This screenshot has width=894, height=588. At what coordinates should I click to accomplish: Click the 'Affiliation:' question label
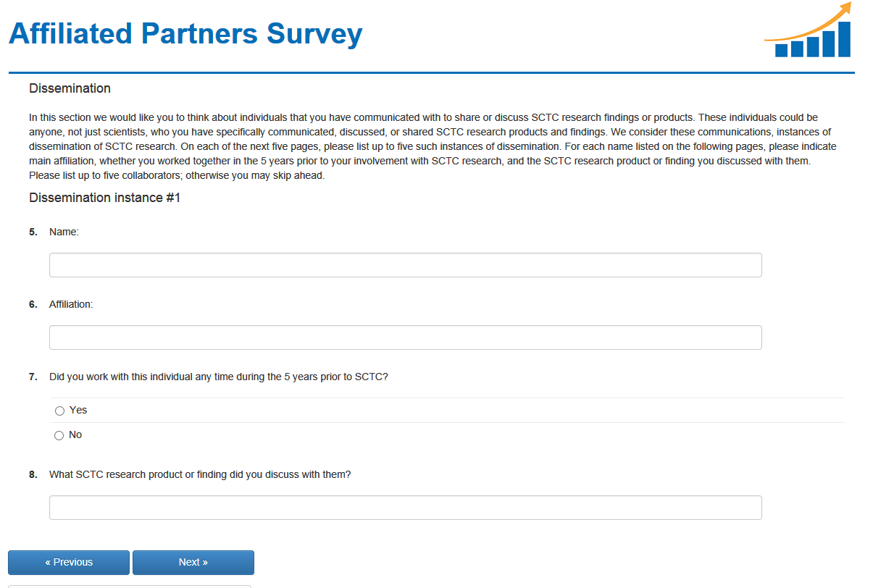[x=71, y=304]
